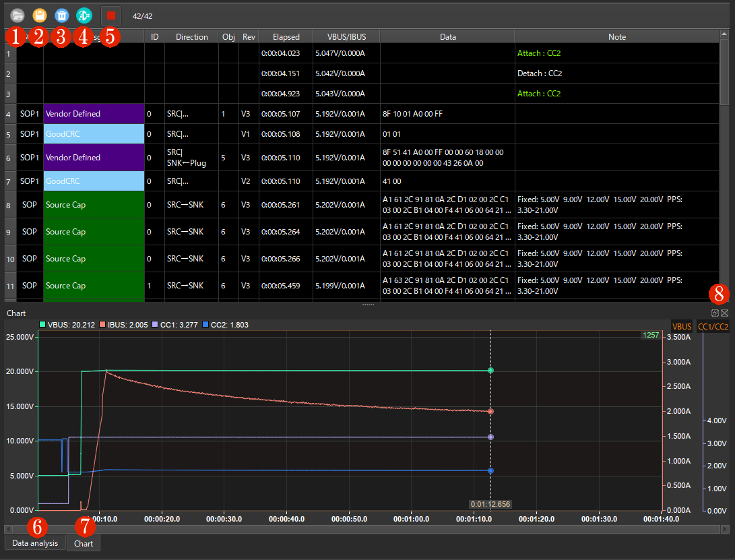Click the teal diode-shaped toolbar icon
735x560 pixels.
pyautogui.click(x=84, y=15)
